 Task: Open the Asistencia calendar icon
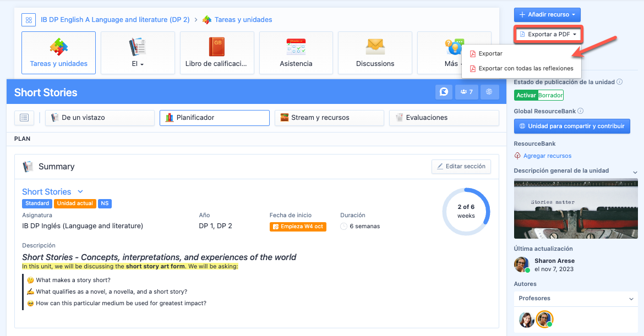[296, 47]
